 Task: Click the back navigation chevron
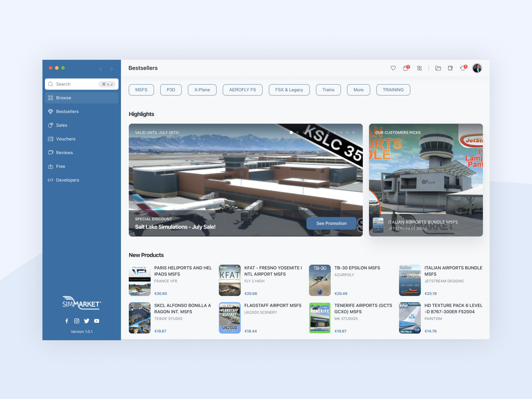click(100, 69)
